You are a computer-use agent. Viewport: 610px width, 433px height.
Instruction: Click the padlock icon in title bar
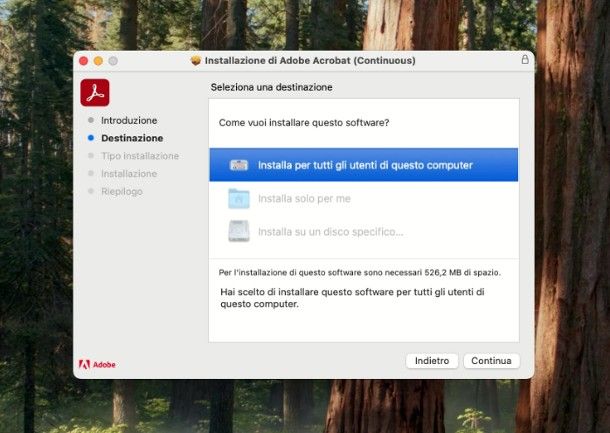[x=525, y=60]
